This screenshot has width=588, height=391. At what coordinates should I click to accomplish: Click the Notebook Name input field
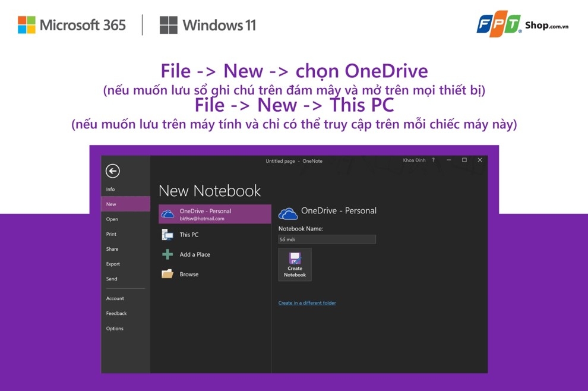click(326, 239)
